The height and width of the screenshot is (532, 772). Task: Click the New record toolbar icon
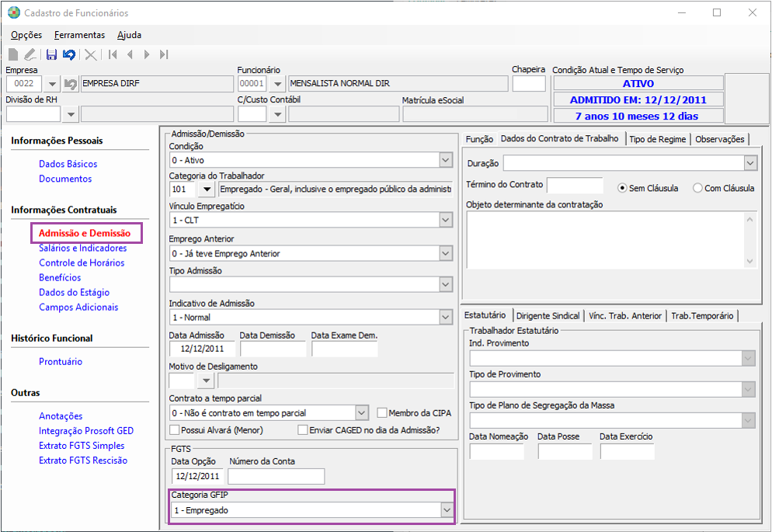14,54
